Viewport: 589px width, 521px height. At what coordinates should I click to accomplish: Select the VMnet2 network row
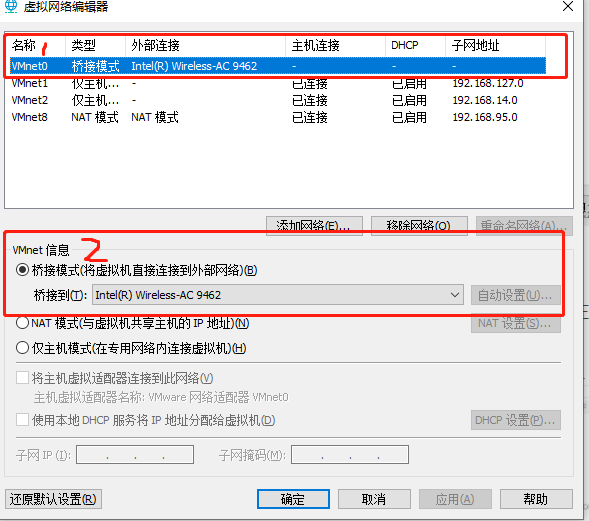[278, 100]
